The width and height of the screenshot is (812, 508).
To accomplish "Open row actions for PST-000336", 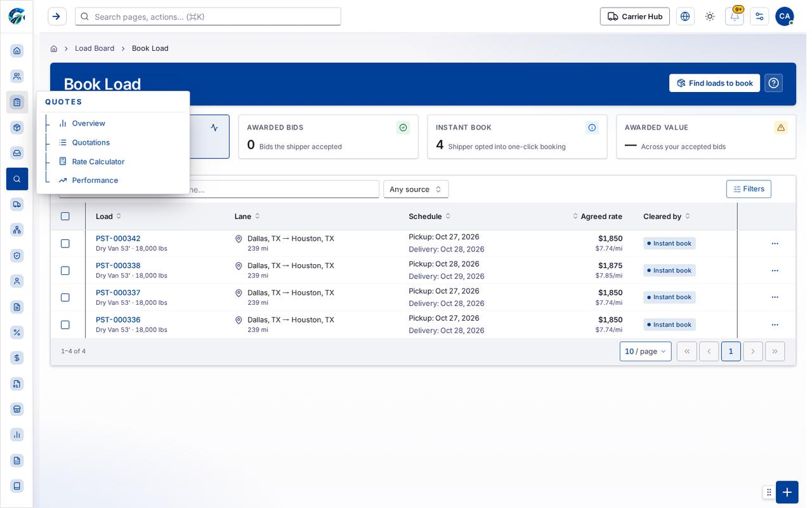I will pyautogui.click(x=775, y=324).
